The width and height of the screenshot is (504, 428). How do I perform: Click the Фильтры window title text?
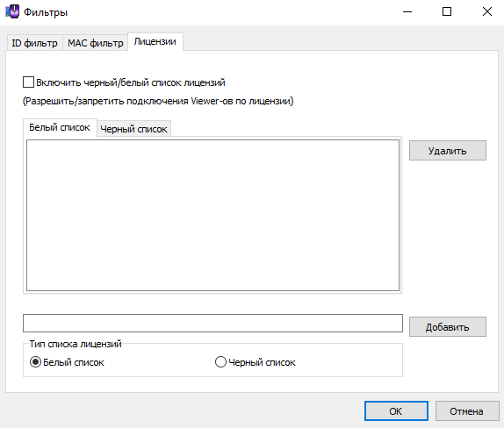pyautogui.click(x=46, y=12)
